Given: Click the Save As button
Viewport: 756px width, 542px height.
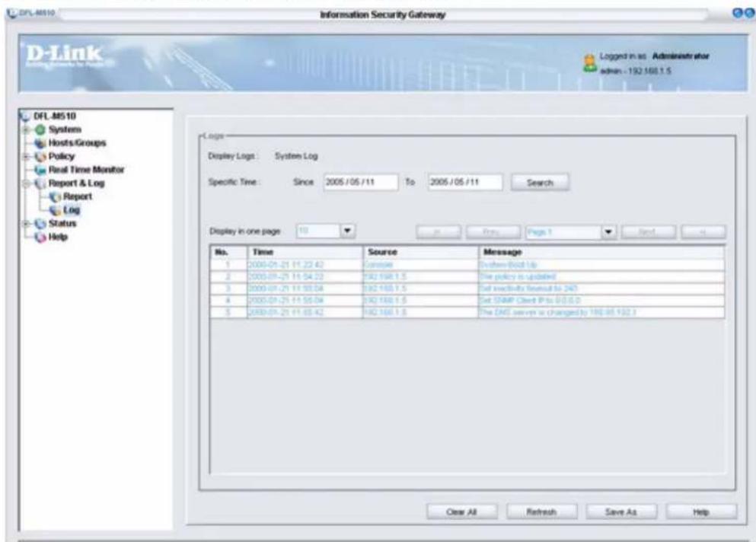Looking at the screenshot, I should (x=621, y=512).
